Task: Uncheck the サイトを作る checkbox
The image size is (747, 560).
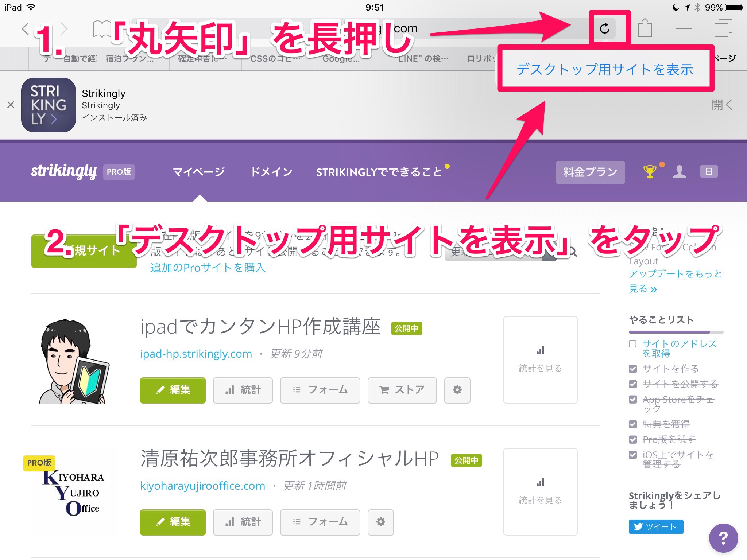Action: click(x=633, y=369)
